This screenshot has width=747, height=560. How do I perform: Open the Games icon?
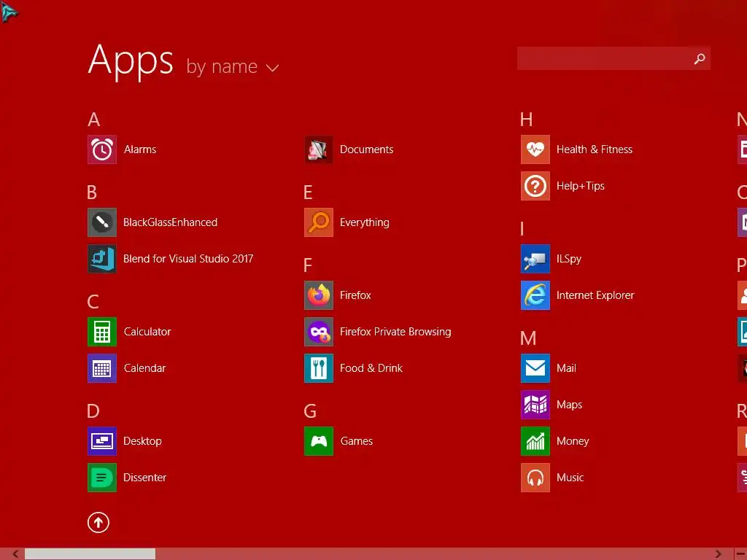[x=319, y=441]
